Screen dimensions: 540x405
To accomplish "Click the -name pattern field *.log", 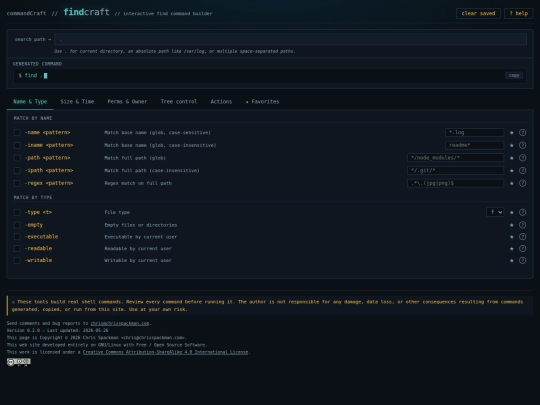I will [475, 133].
